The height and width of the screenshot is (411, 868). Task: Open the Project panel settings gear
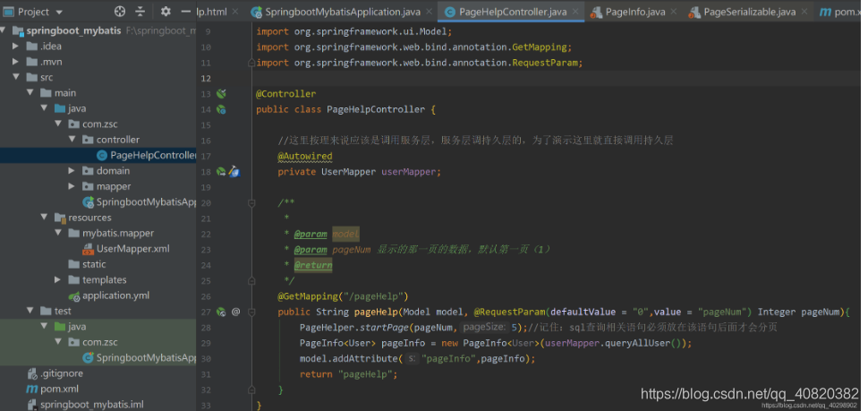point(166,12)
